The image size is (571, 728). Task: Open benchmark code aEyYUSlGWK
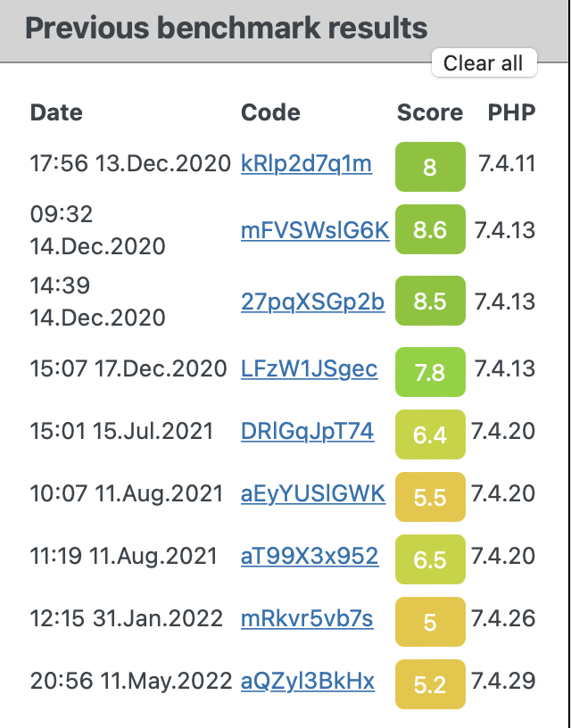tap(313, 493)
